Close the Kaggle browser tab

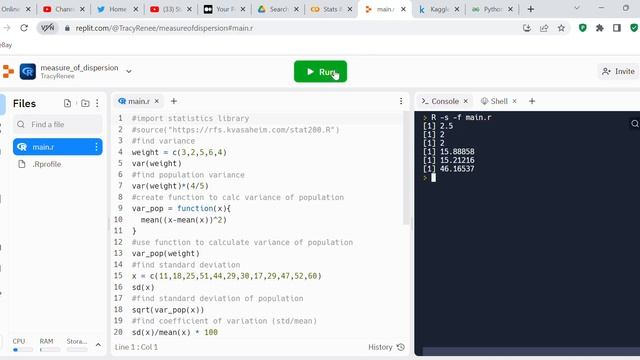click(457, 9)
